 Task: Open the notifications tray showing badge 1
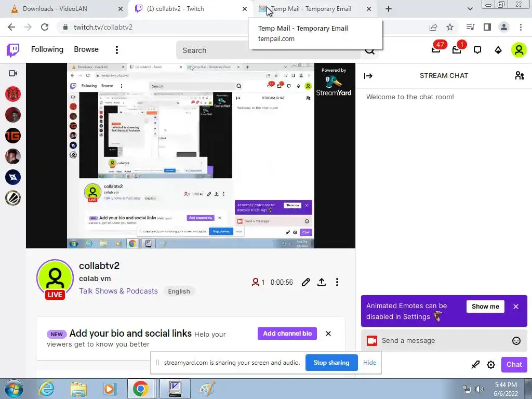pyautogui.click(x=457, y=49)
